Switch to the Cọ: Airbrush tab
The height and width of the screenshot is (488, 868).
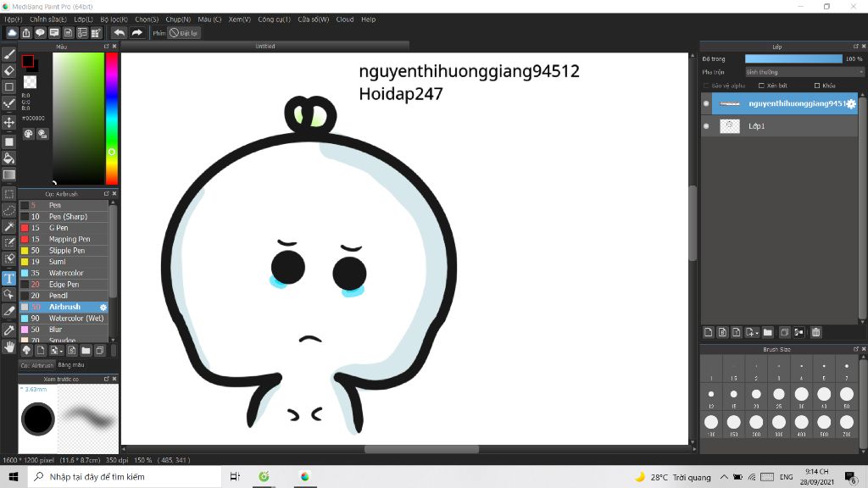[37, 365]
